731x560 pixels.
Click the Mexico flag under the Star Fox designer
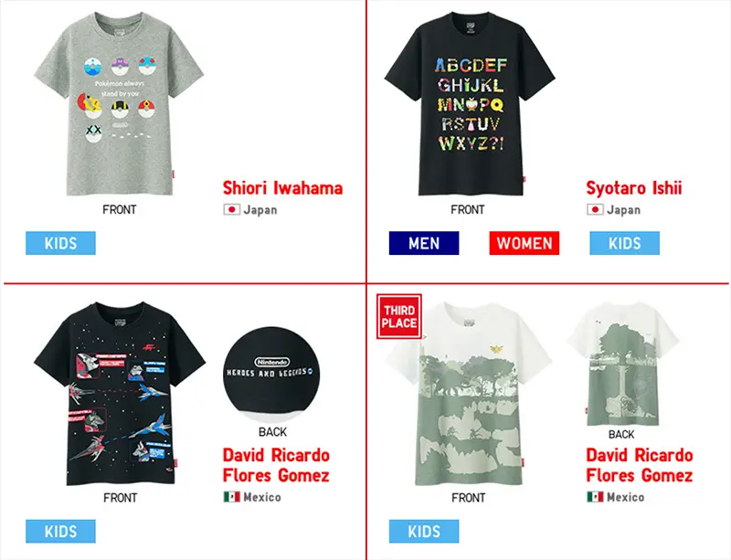tap(232, 497)
